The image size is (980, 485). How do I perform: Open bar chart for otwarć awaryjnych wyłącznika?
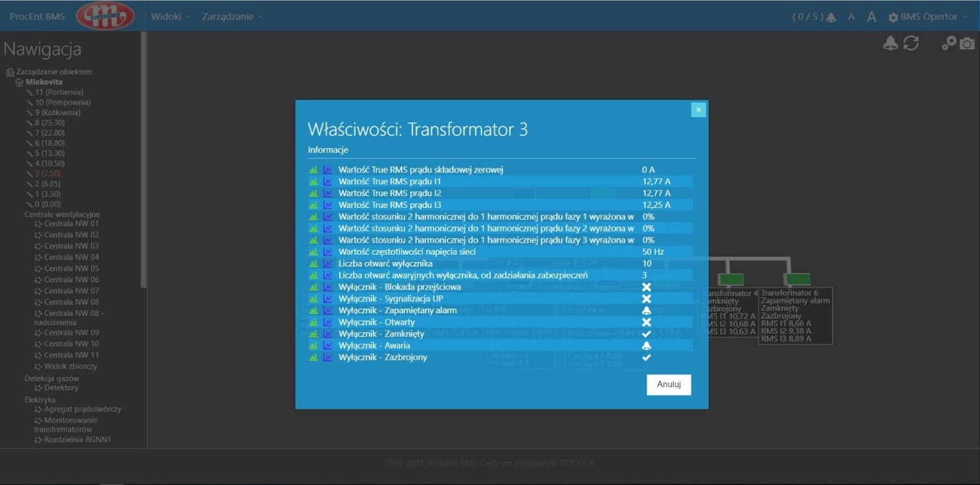(x=313, y=276)
